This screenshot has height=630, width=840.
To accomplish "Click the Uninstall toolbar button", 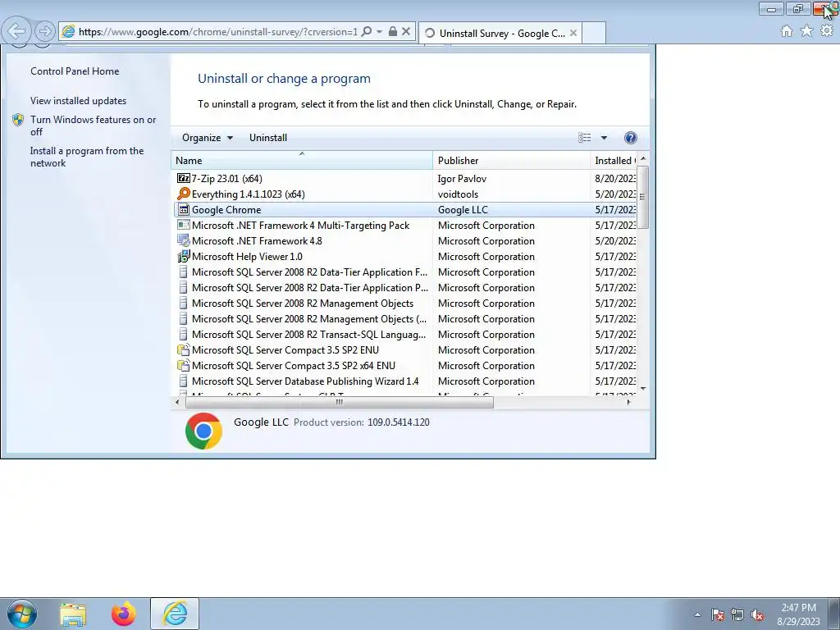I will pyautogui.click(x=268, y=138).
